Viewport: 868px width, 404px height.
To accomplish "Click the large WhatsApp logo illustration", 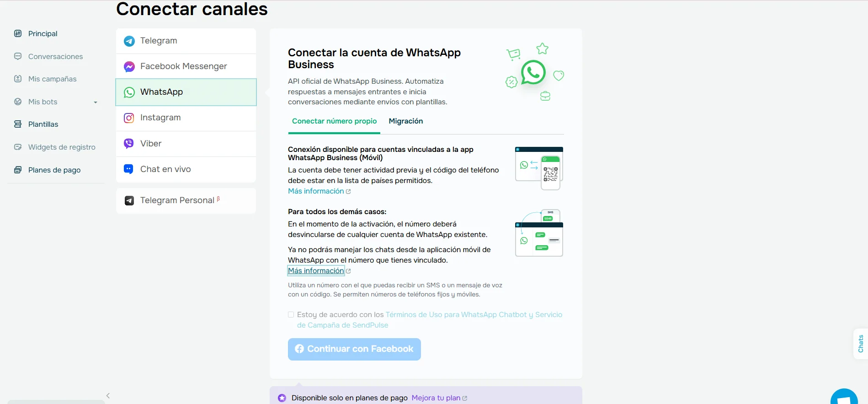I will 533,72.
